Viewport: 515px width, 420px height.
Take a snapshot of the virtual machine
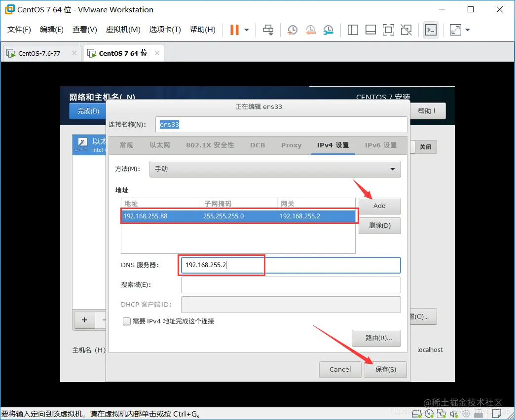pyautogui.click(x=292, y=30)
